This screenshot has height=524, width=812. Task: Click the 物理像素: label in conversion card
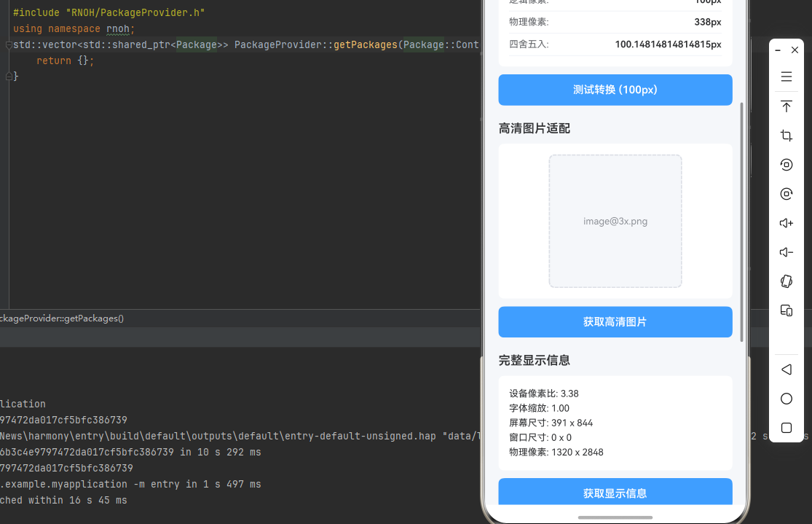[529, 22]
